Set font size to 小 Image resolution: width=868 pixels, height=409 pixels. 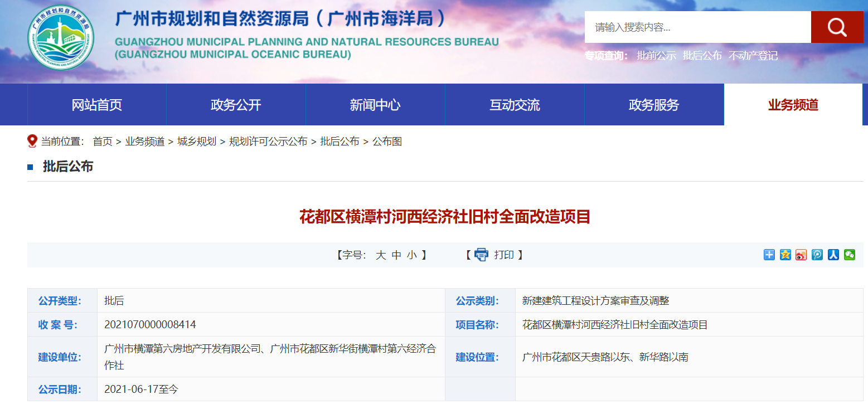point(412,255)
